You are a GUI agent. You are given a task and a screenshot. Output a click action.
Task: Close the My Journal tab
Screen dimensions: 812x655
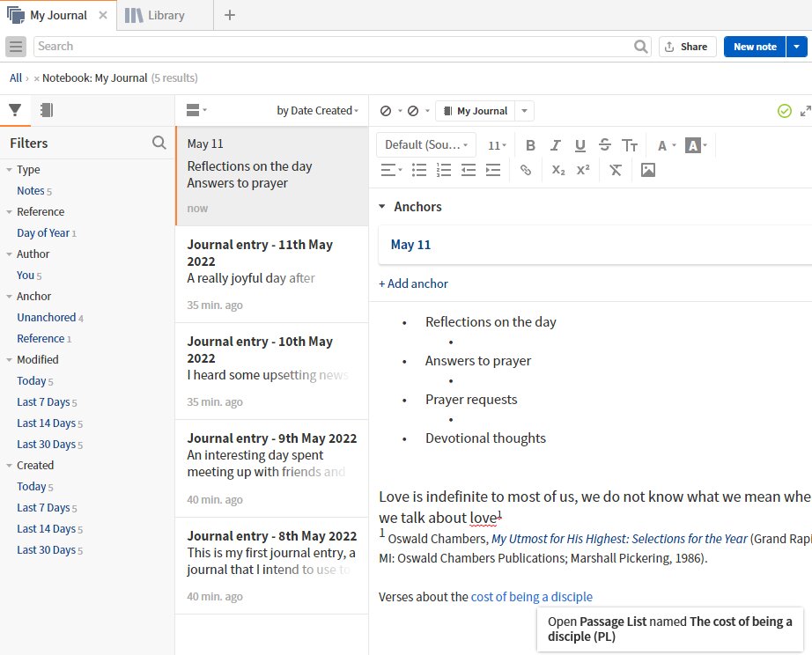click(103, 15)
